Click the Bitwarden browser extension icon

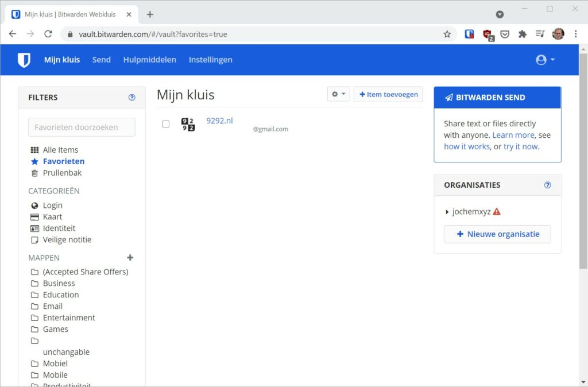click(469, 34)
